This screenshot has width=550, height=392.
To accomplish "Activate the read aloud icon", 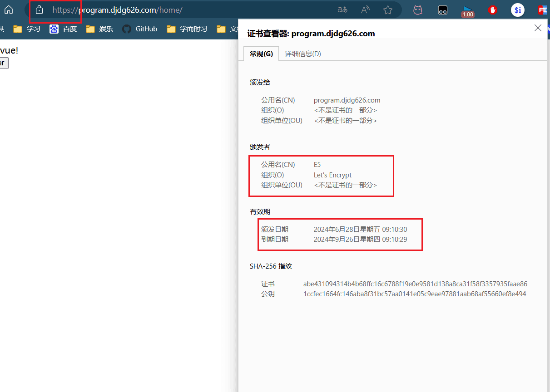I will click(365, 10).
